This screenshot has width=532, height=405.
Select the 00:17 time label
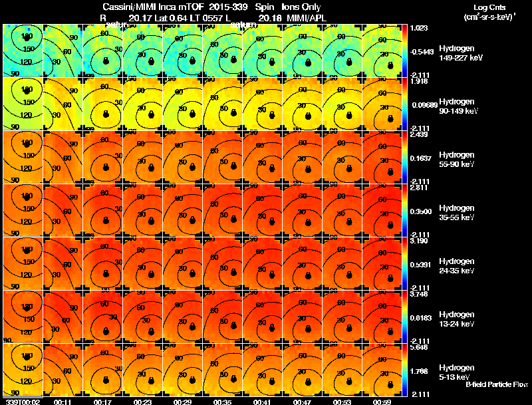[x=102, y=402]
